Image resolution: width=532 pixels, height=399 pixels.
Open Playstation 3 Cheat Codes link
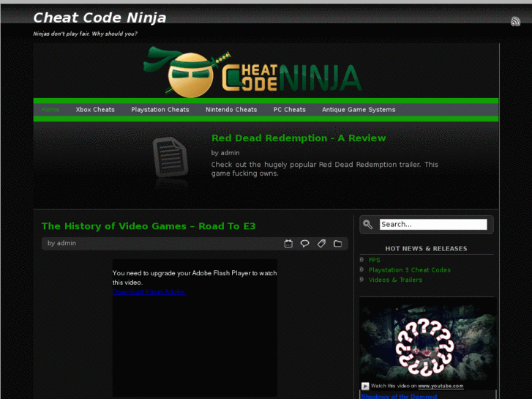[x=410, y=270]
